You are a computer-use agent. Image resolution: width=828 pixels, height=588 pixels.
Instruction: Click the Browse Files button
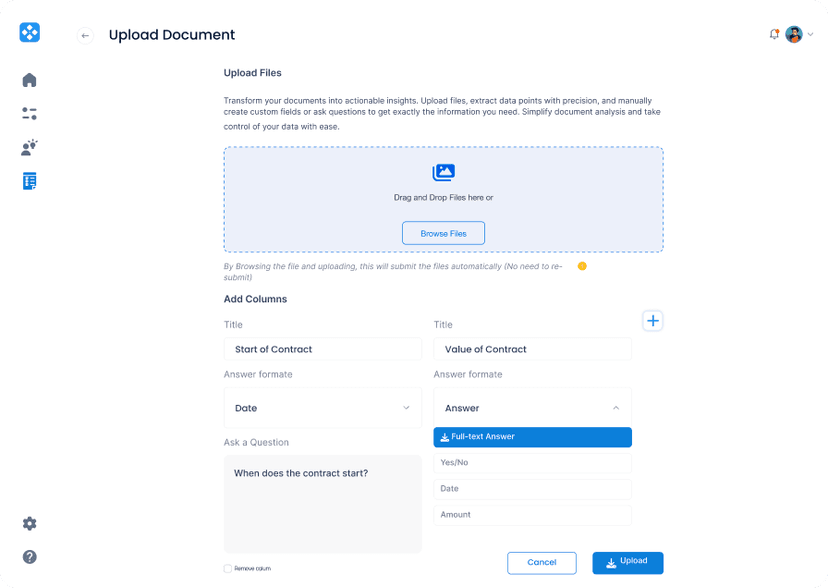coord(444,233)
